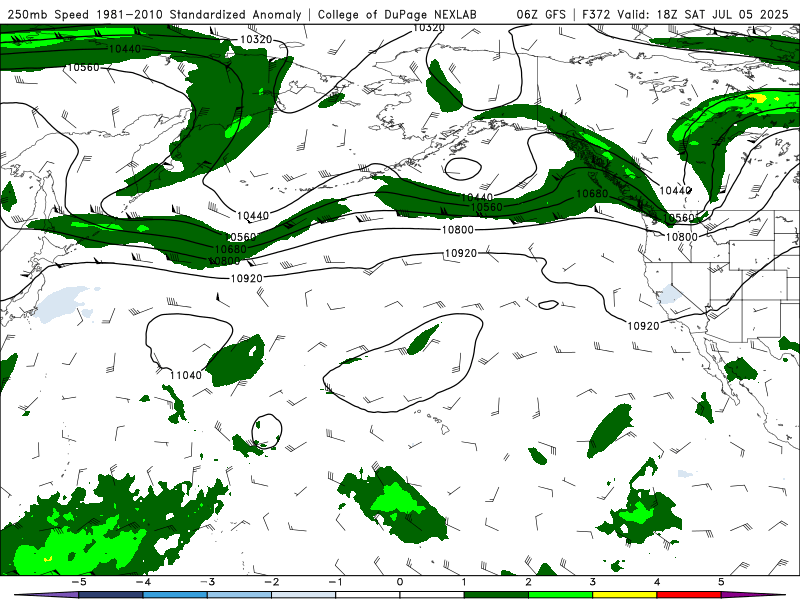Image resolution: width=800 pixels, height=600 pixels.
Task: Click the 3 colorbar tick label
Action: point(593,582)
